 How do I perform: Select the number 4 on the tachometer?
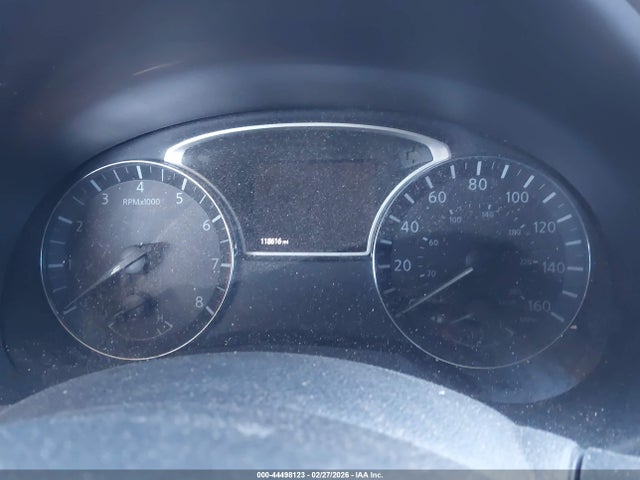(x=140, y=187)
